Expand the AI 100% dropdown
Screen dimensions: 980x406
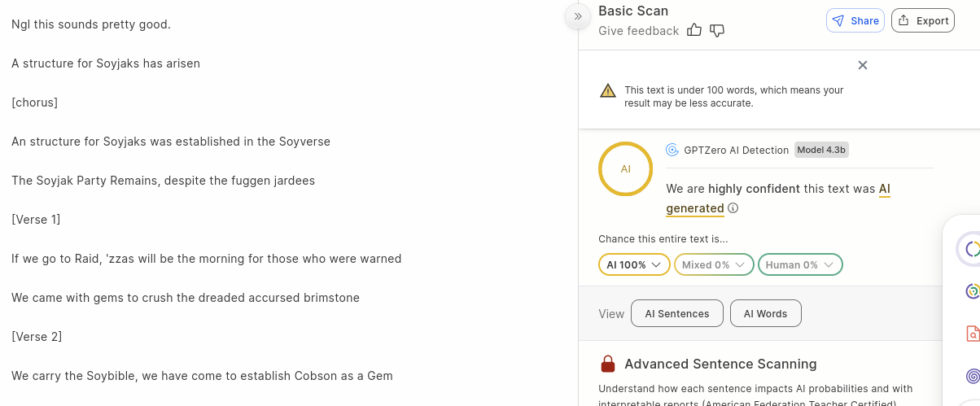634,264
